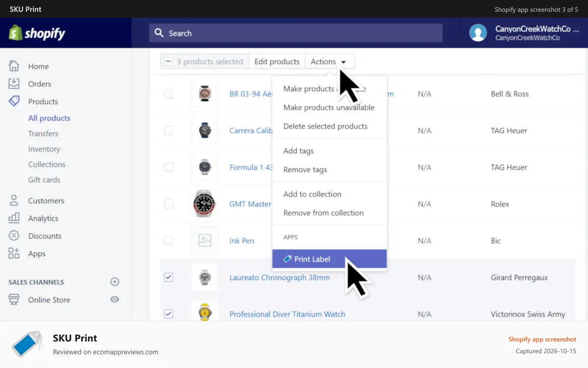Click the Print Label tag icon
The width and height of the screenshot is (588, 368).
tap(288, 259)
